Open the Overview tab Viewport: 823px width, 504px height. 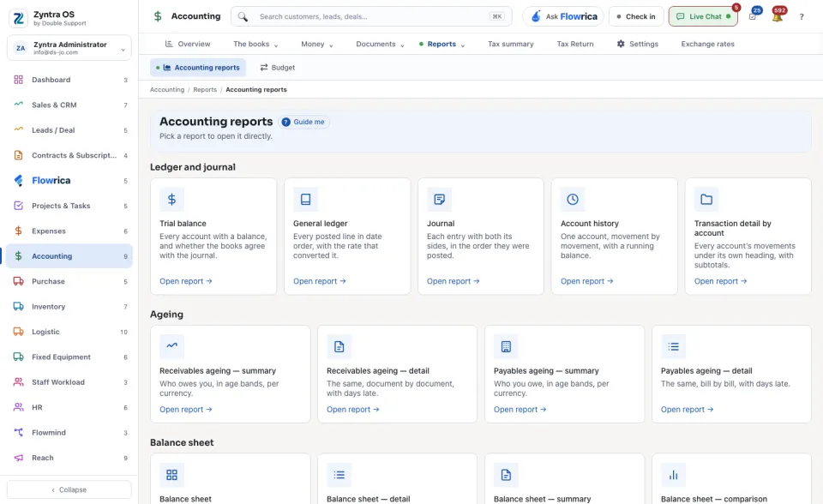tap(188, 44)
